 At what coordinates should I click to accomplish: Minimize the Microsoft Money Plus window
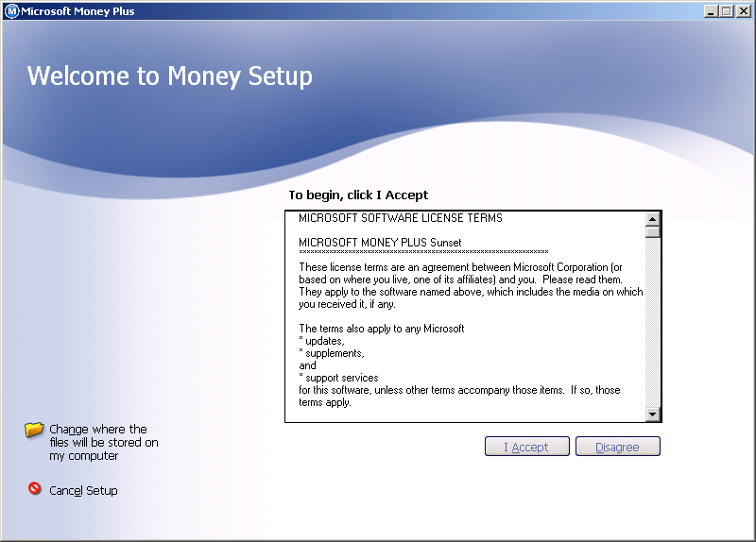click(710, 11)
